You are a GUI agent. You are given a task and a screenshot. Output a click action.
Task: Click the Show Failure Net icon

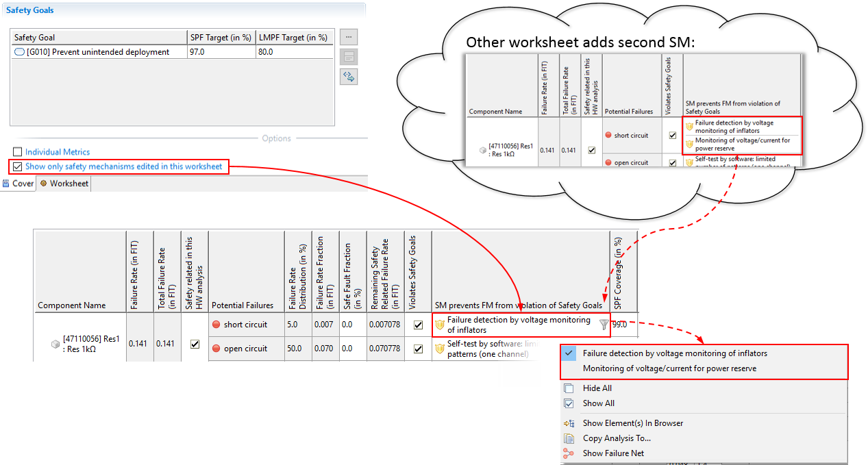(x=569, y=453)
